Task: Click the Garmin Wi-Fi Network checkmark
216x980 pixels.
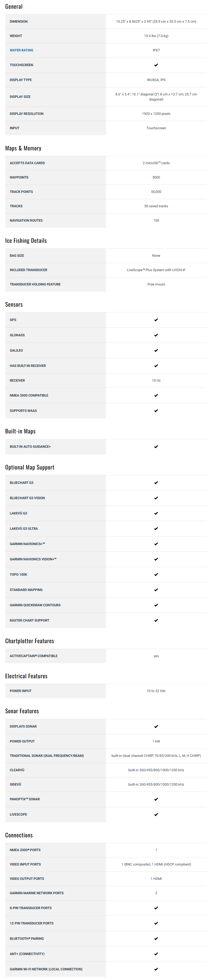Action: point(156,969)
